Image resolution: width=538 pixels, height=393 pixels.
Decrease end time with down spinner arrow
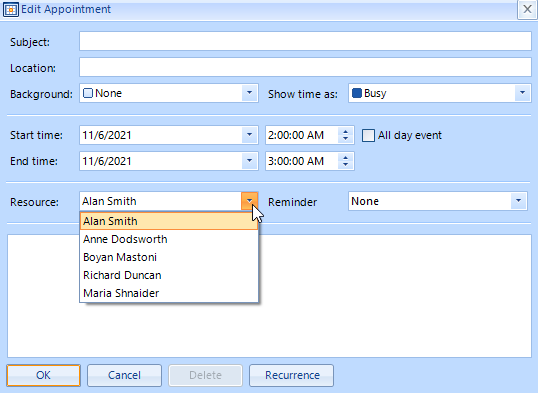[x=346, y=165]
